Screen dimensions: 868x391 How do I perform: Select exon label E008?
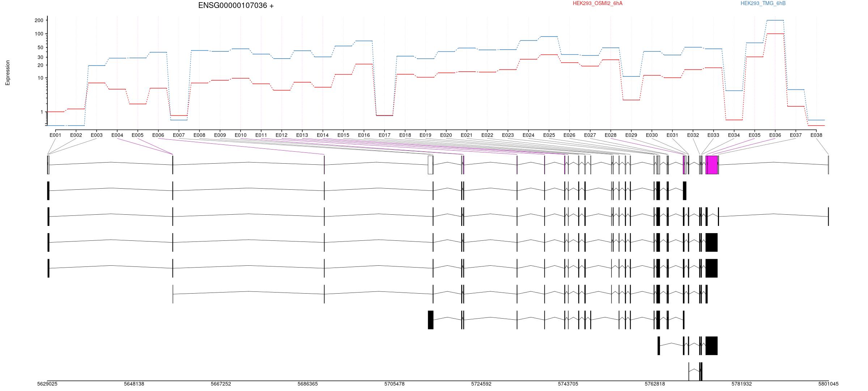pyautogui.click(x=199, y=135)
